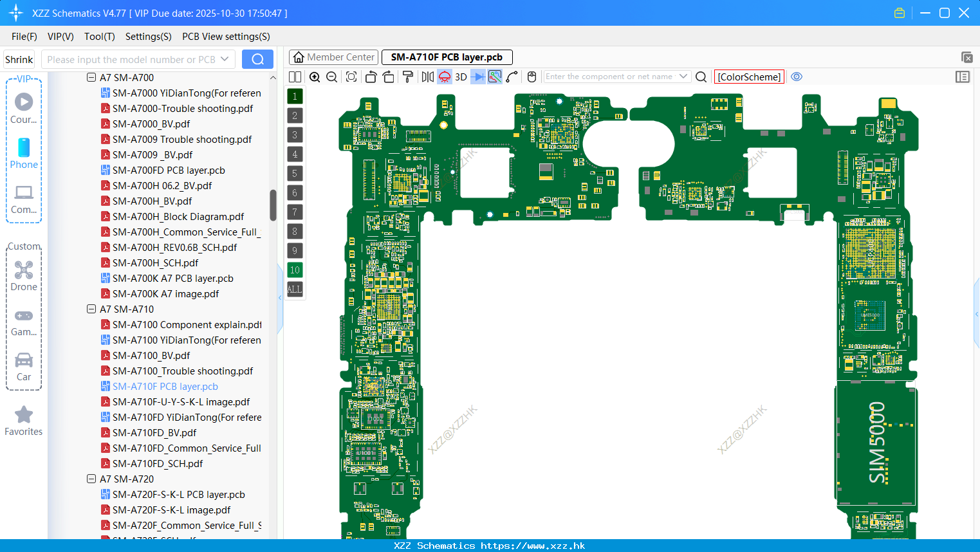The image size is (980, 552).
Task: Show PCB layer 5
Action: (x=295, y=173)
